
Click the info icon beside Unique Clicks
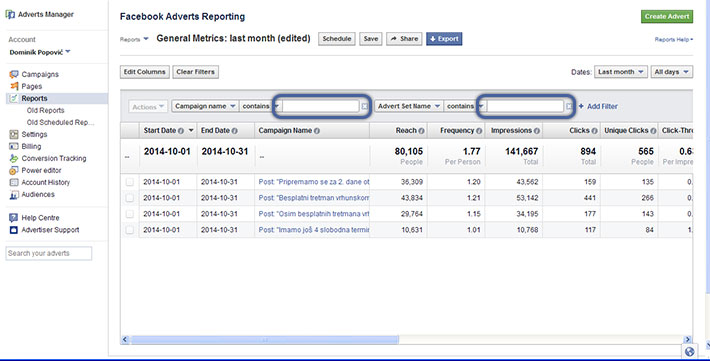[653, 131]
